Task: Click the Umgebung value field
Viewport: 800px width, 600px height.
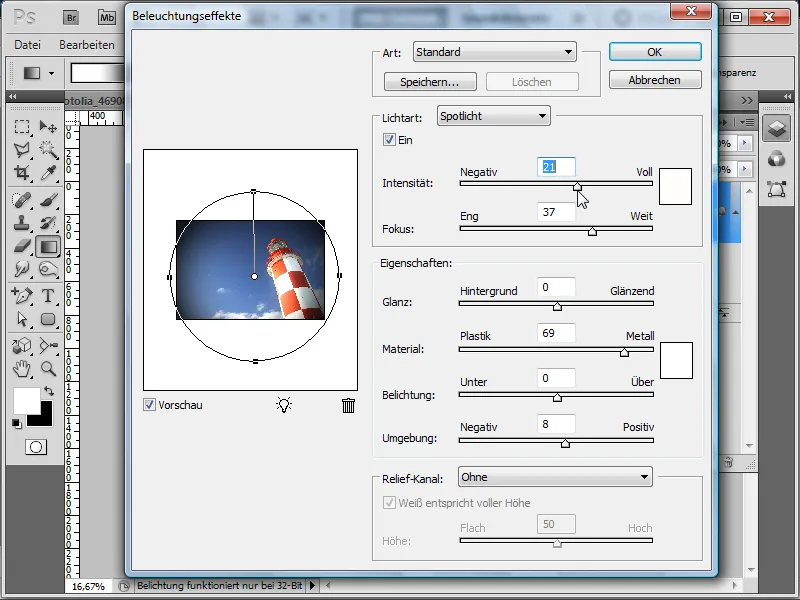Action: click(556, 424)
